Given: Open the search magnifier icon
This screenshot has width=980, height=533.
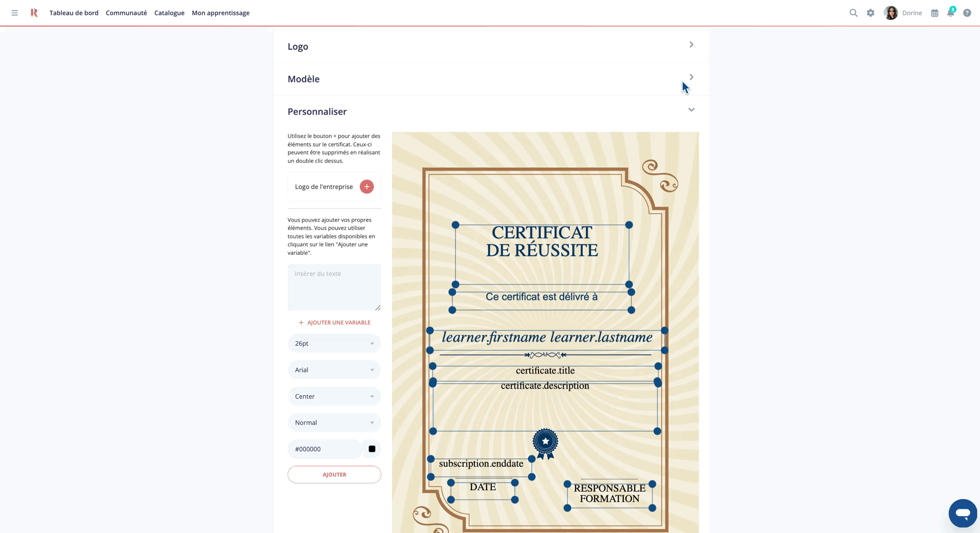Looking at the screenshot, I should [853, 13].
